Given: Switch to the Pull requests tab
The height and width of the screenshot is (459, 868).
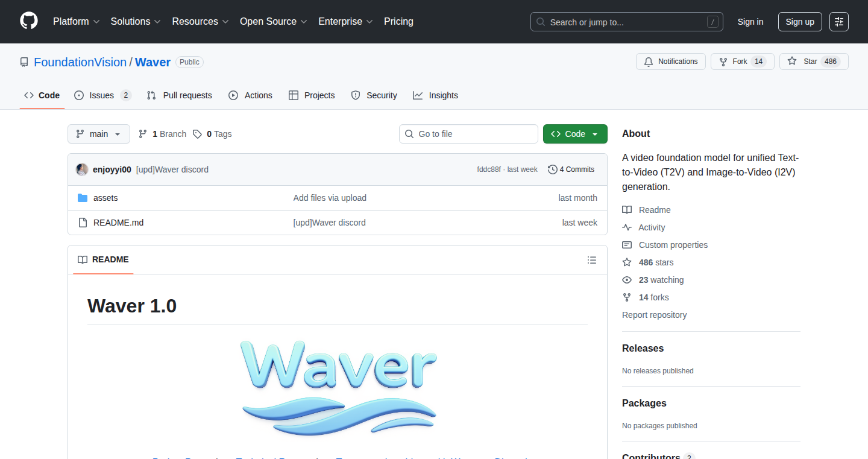Looking at the screenshot, I should pos(180,95).
